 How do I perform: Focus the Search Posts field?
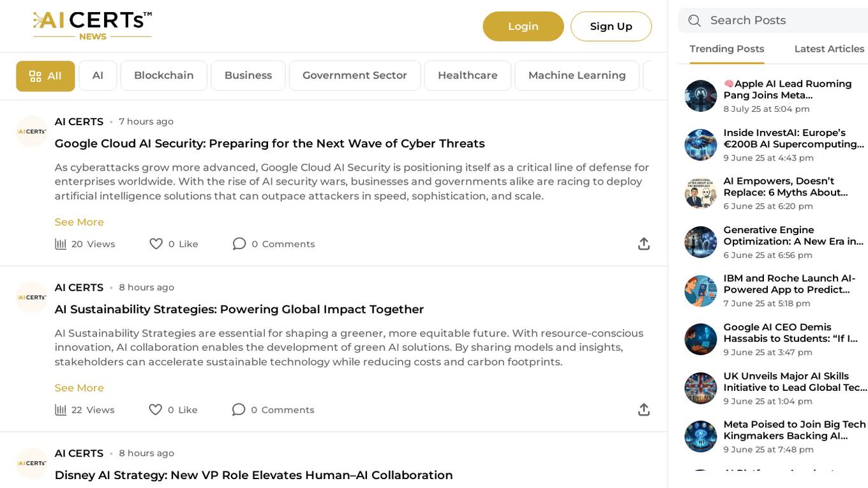(x=773, y=20)
